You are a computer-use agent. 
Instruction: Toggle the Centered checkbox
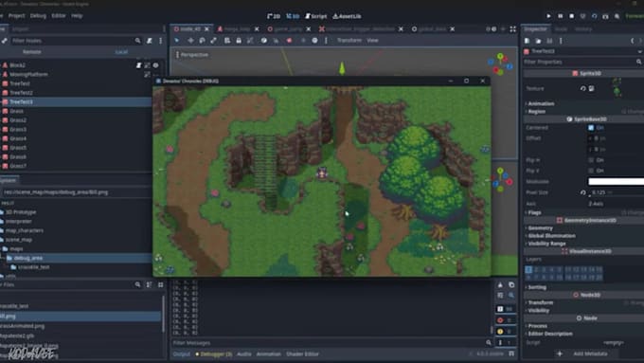pyautogui.click(x=591, y=128)
